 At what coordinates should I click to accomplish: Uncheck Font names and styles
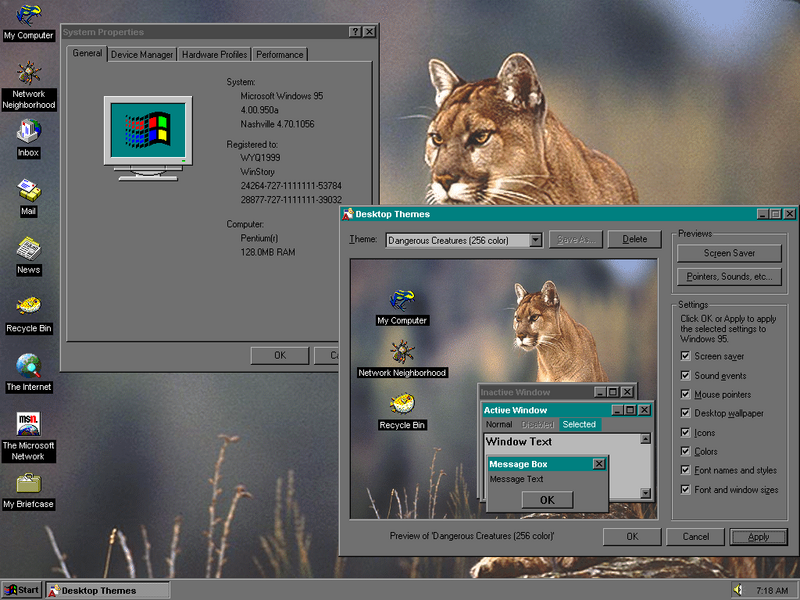tap(685, 470)
